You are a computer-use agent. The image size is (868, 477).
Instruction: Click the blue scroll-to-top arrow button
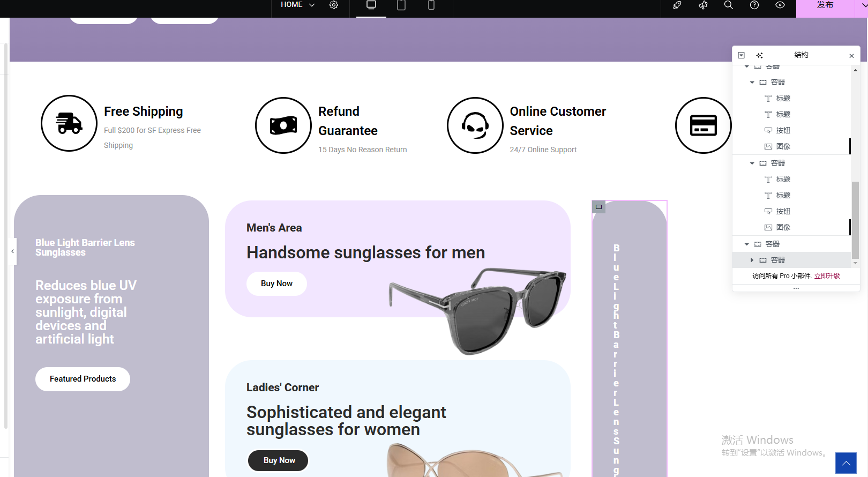click(846, 463)
